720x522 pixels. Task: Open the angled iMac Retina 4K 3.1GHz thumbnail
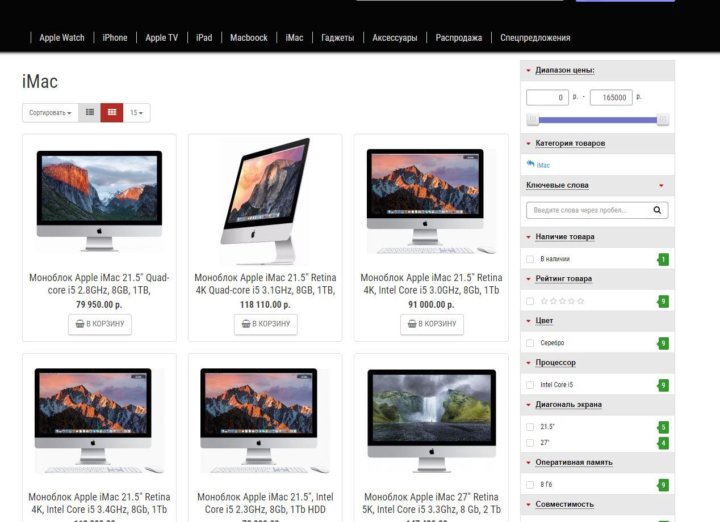(265, 201)
